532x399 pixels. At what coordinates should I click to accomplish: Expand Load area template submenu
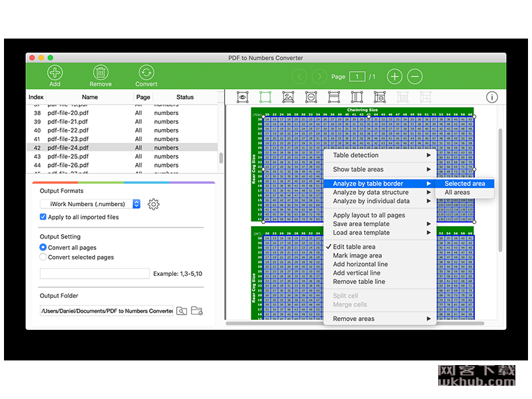click(380, 233)
